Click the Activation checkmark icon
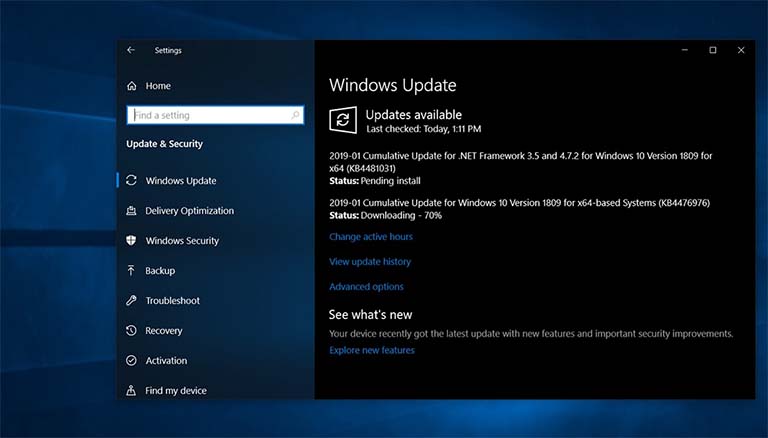 click(x=131, y=361)
